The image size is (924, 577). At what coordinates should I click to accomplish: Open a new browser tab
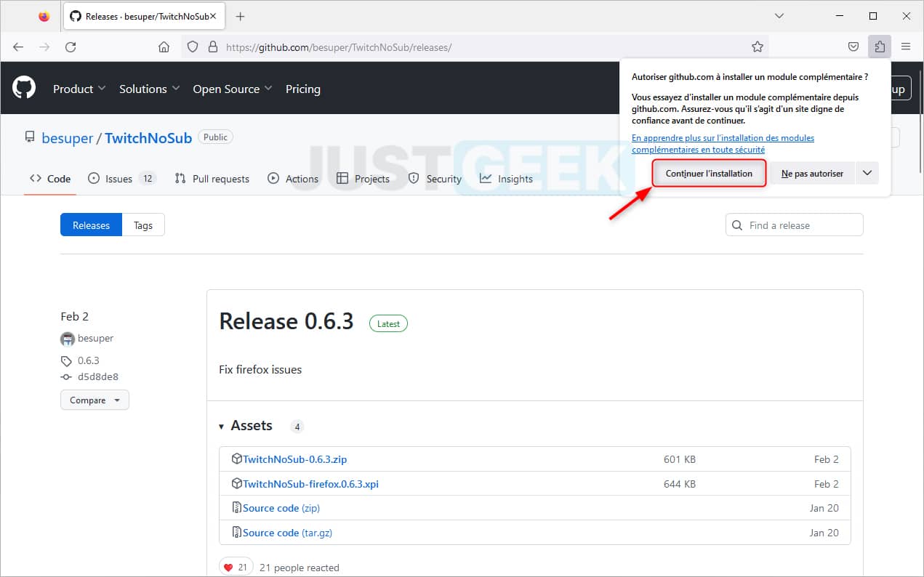(241, 16)
